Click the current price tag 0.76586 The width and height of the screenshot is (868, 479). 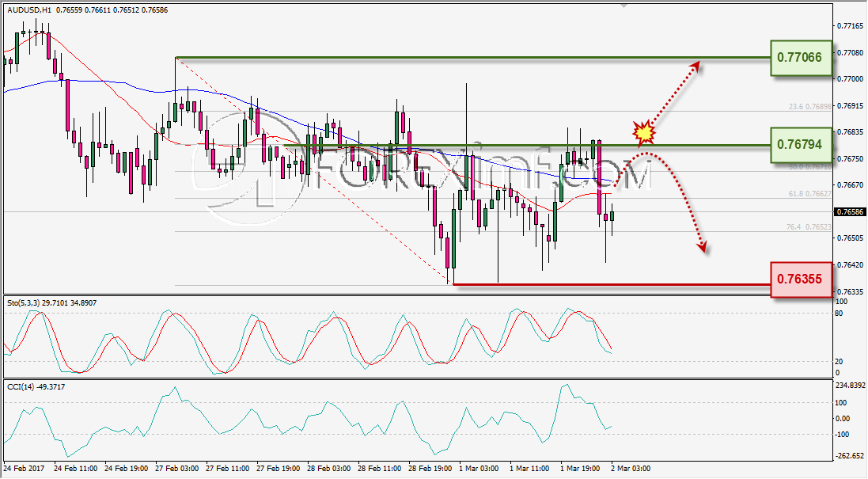click(850, 211)
